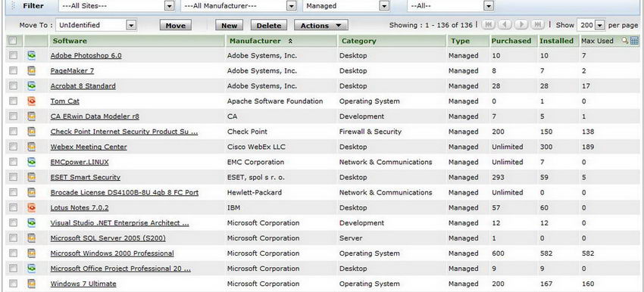
Task: Click the red icon beside Lotus Notes 7.0.2
Action: point(31,207)
